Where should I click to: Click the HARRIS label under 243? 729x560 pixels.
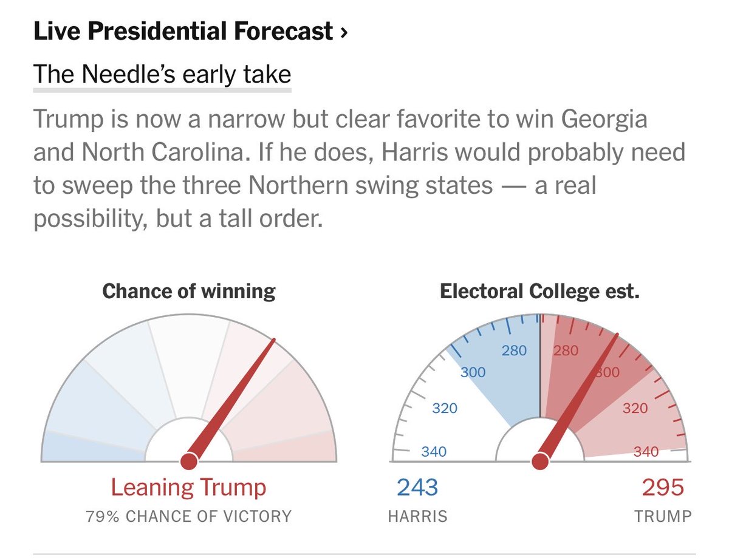click(x=417, y=517)
